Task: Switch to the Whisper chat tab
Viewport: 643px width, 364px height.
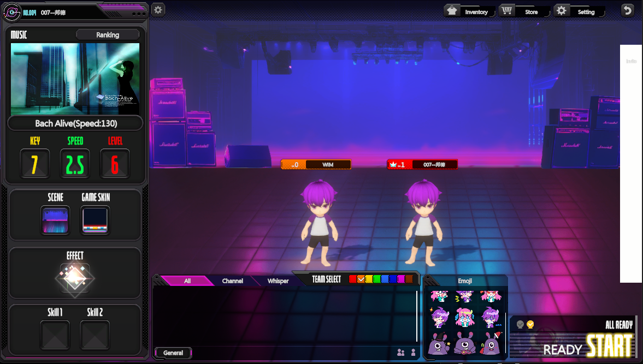Action: coord(278,281)
